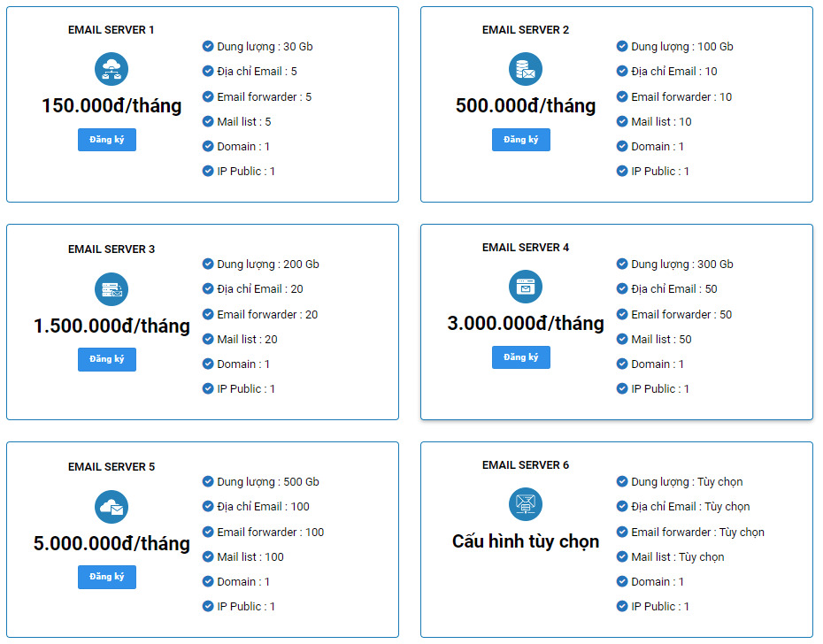Click checkmark icon beside Dung lượng : 30 Gb

tap(208, 46)
